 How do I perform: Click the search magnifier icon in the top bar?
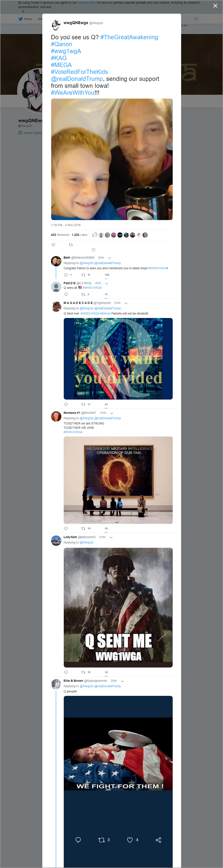pos(196,19)
